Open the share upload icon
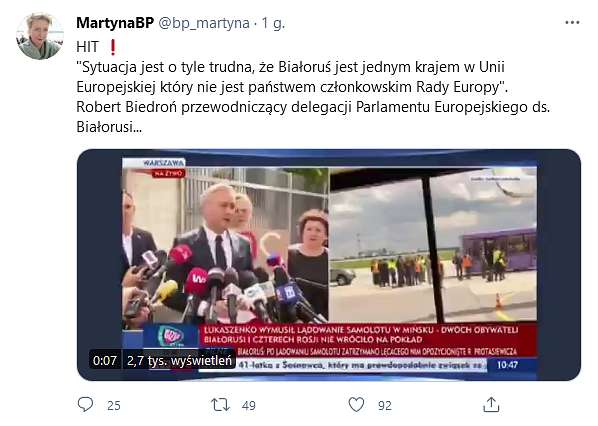Screen dimensions: 598x426 coord(491,405)
